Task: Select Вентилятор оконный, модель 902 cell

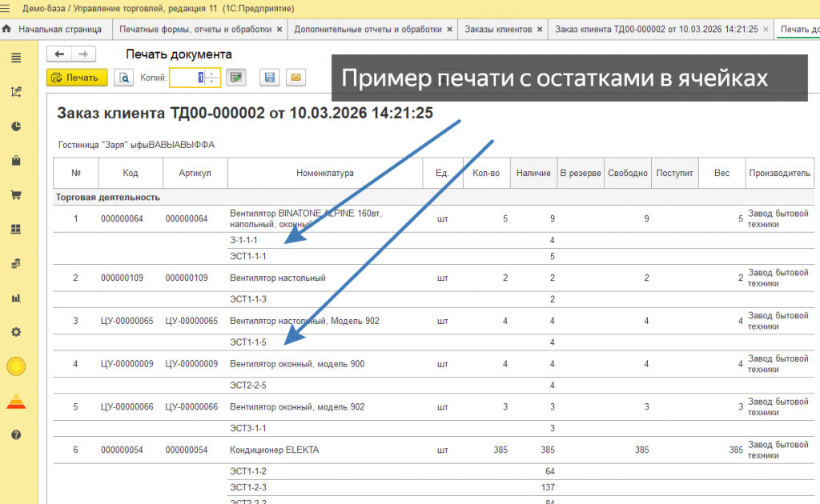Action: [x=325, y=407]
